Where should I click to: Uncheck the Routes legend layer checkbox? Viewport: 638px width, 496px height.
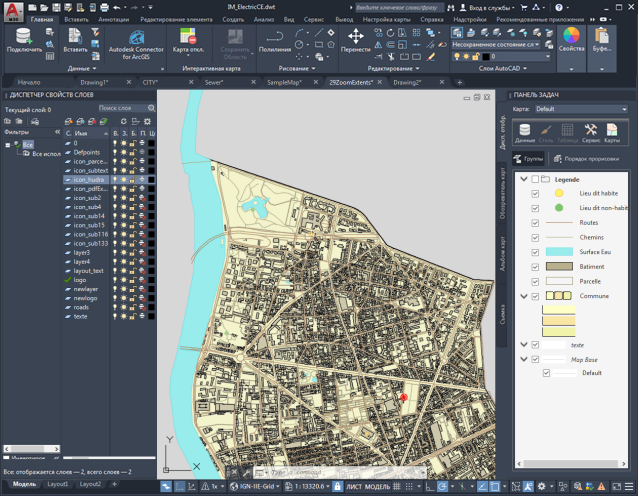point(536,223)
